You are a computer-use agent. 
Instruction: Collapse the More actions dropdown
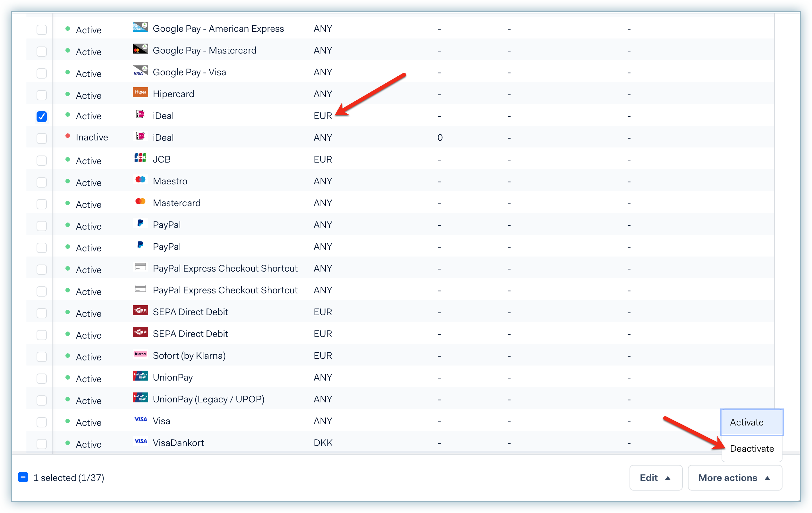[x=734, y=478]
